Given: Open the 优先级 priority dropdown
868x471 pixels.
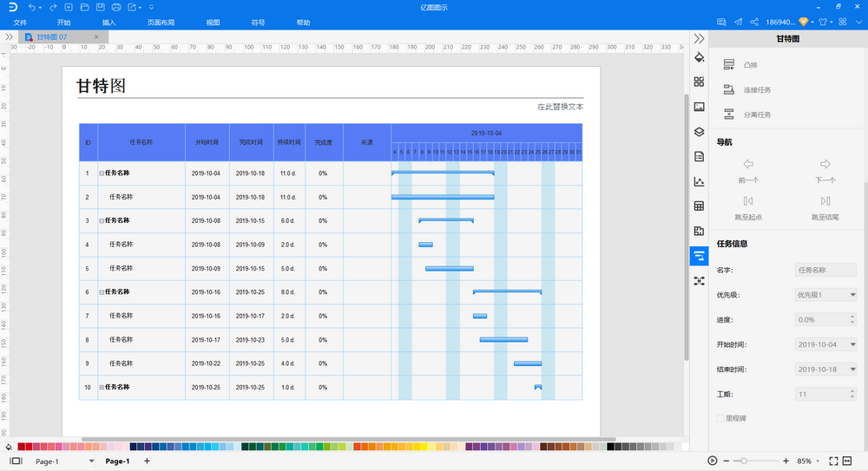Looking at the screenshot, I should point(825,295).
